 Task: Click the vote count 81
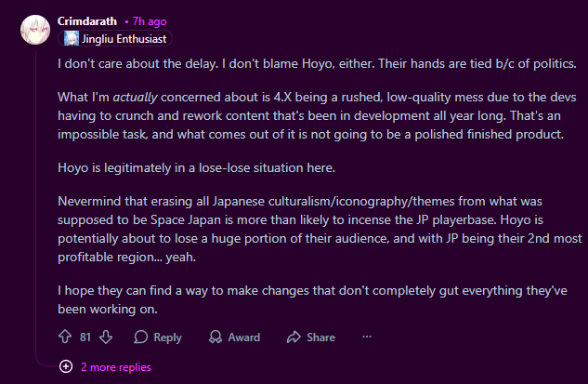(x=85, y=337)
